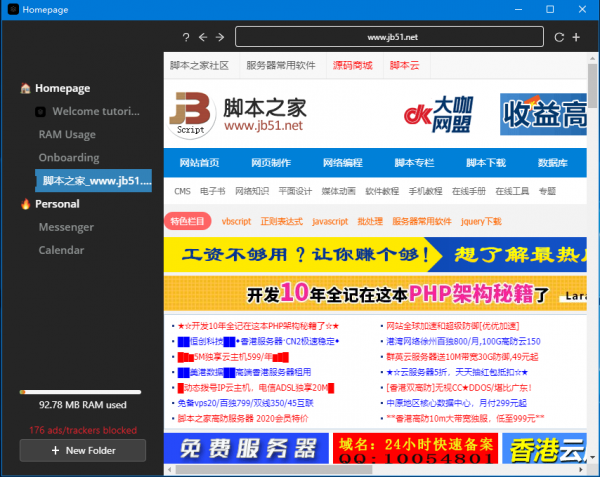The image size is (600, 477).
Task: Click the house icon beside Homepage
Action: 25,88
